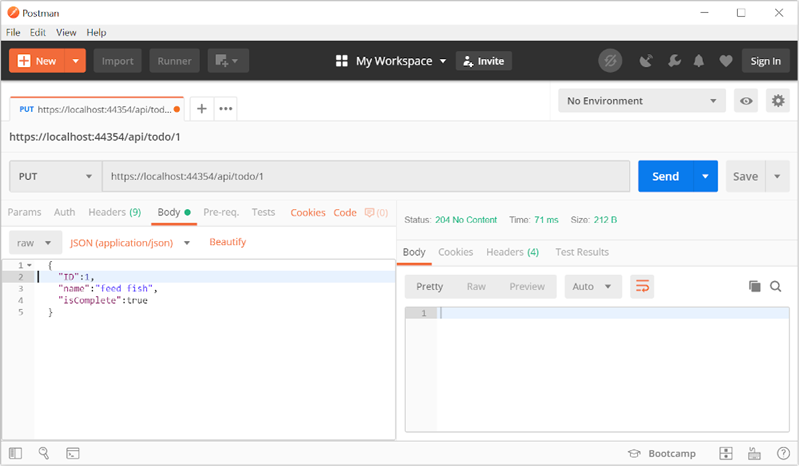Image resolution: width=800 pixels, height=467 pixels.
Task: Search the response with magnifier icon
Action: [775, 287]
